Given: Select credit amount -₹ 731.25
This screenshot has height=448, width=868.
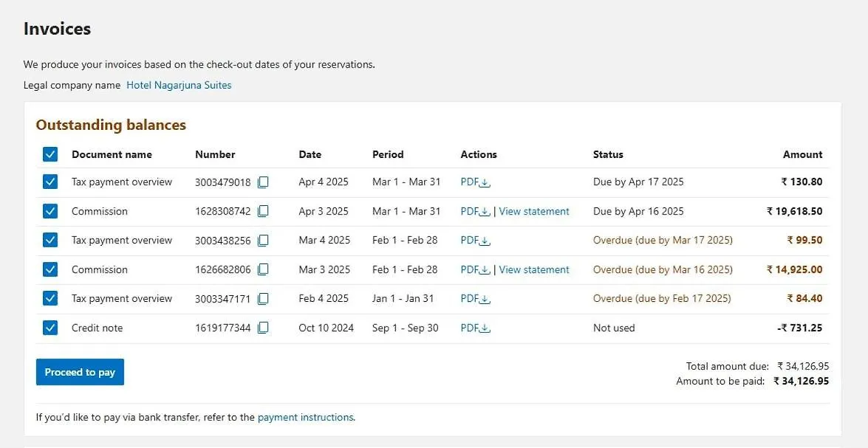Looking at the screenshot, I should (x=800, y=328).
